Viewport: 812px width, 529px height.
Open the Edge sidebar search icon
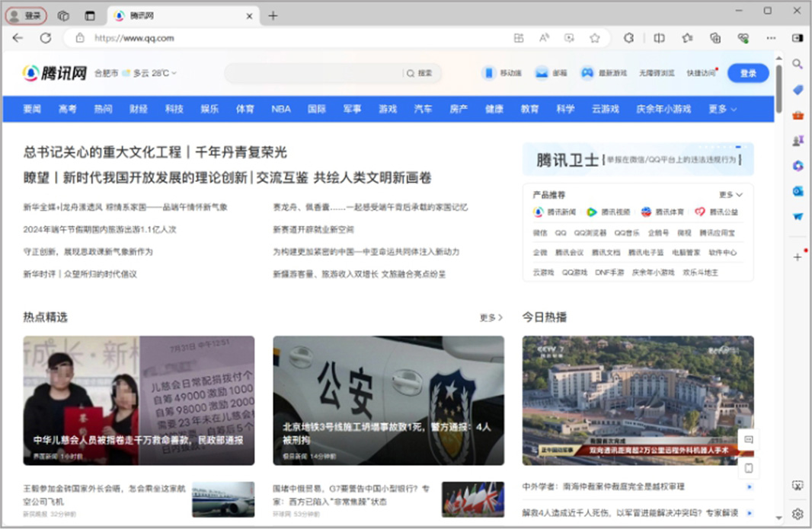point(798,64)
